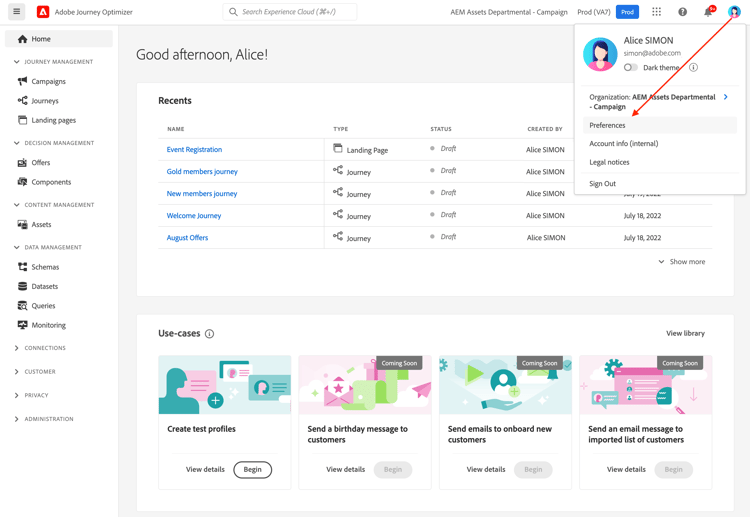Open the Welcome Journey link
The image size is (750, 517).
pyautogui.click(x=194, y=215)
